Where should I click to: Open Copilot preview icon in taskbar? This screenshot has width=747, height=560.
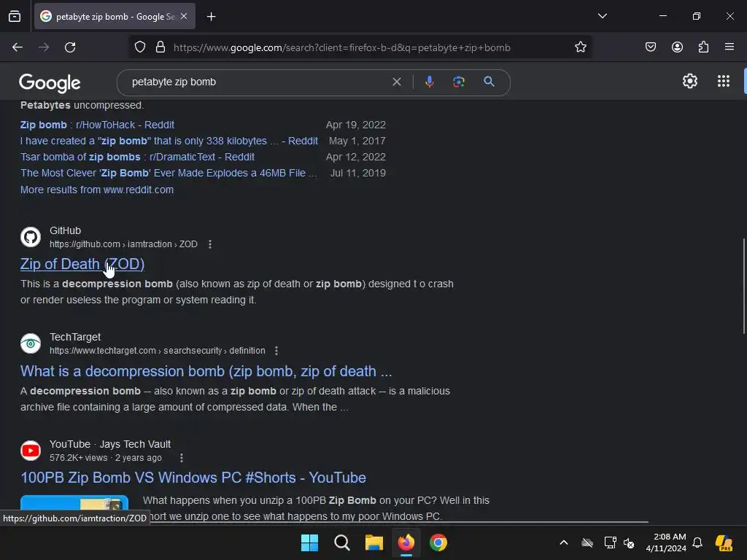pos(724,542)
